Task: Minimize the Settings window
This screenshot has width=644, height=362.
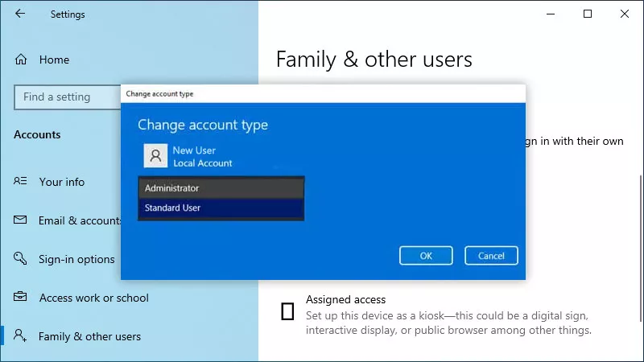Action: coord(551,14)
